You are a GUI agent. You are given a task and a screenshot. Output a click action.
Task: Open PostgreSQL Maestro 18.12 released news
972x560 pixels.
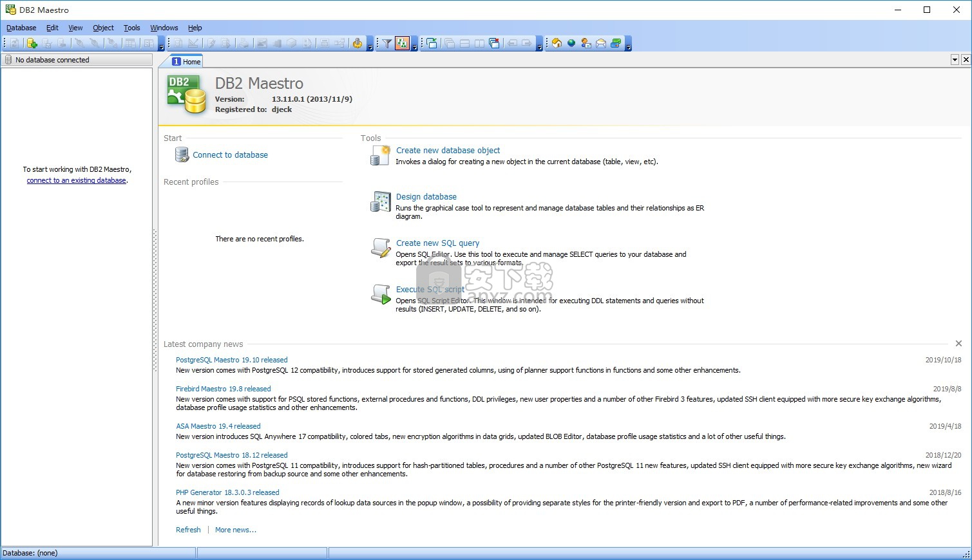pyautogui.click(x=231, y=455)
